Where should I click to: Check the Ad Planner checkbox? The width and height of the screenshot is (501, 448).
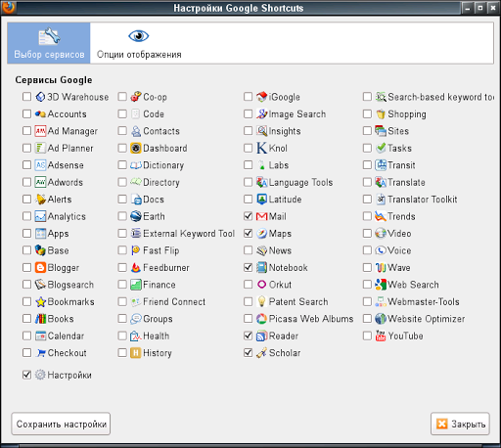coord(26,148)
